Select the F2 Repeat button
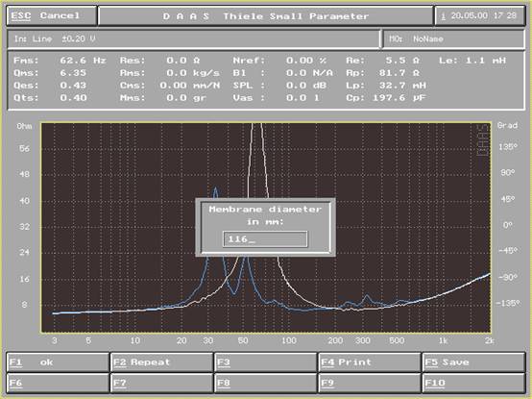The image size is (532, 399). coord(162,362)
